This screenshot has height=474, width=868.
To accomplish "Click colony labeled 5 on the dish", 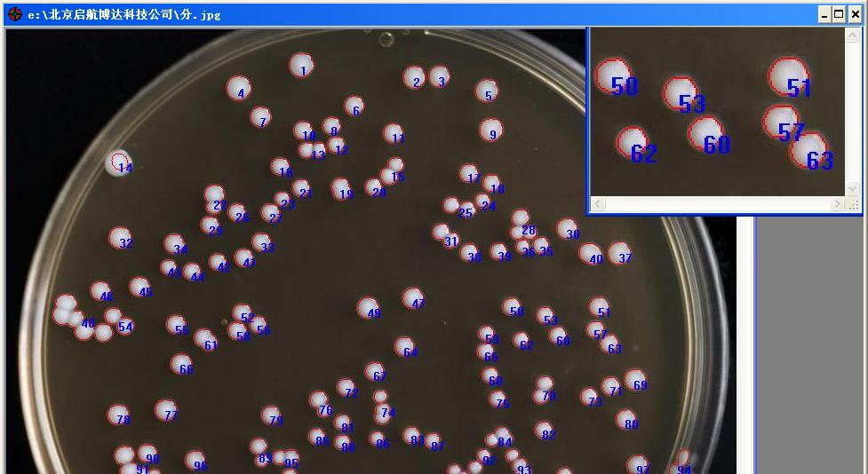I will [487, 91].
